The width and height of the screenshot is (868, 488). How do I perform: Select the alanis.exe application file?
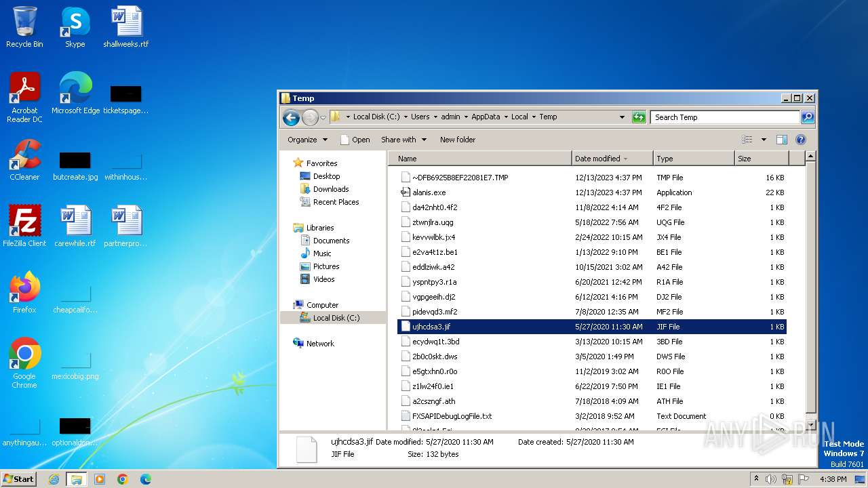tap(591, 192)
